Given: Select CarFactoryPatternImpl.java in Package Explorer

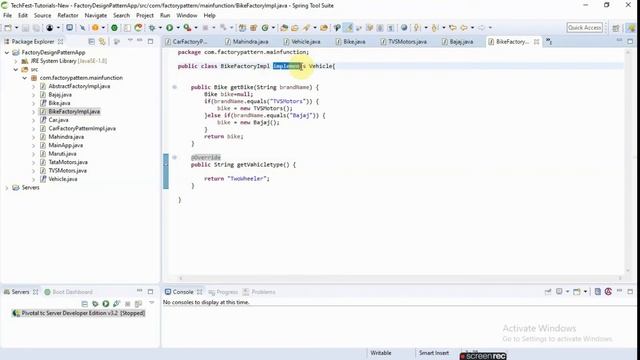Looking at the screenshot, I should 82,128.
